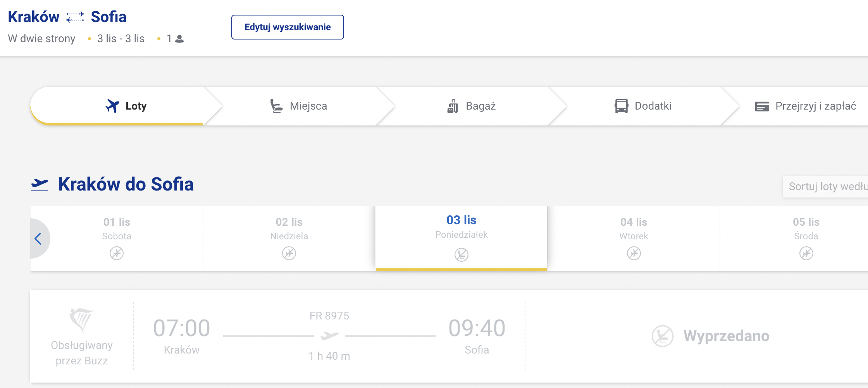
Task: Select the 01 lis Sobota date
Action: tap(117, 239)
